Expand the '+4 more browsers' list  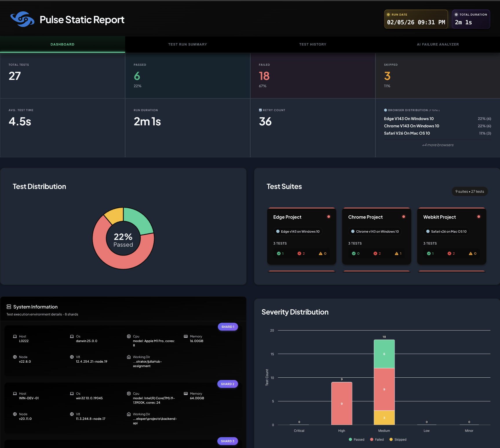[x=437, y=145]
